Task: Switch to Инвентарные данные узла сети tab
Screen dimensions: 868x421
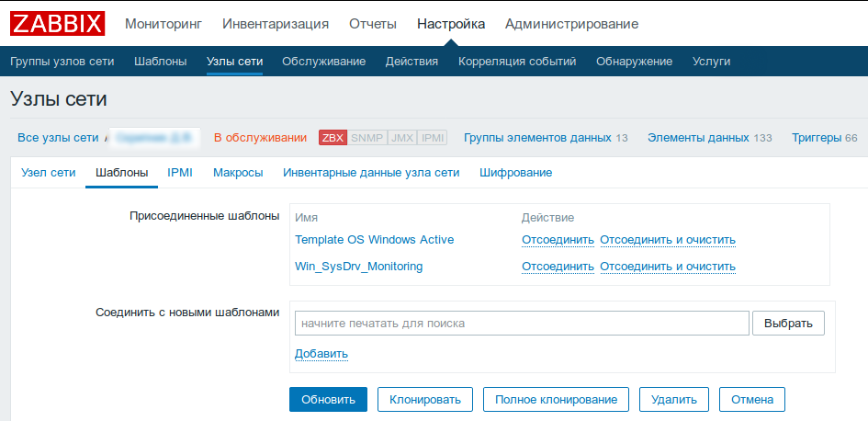Action: (371, 173)
